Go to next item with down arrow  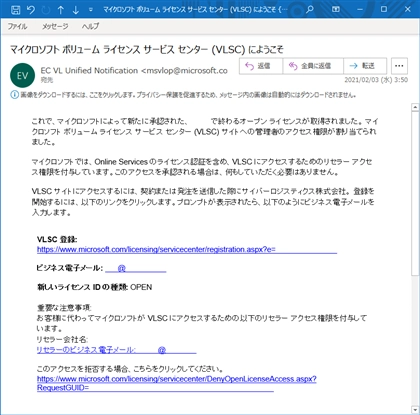coord(76,10)
